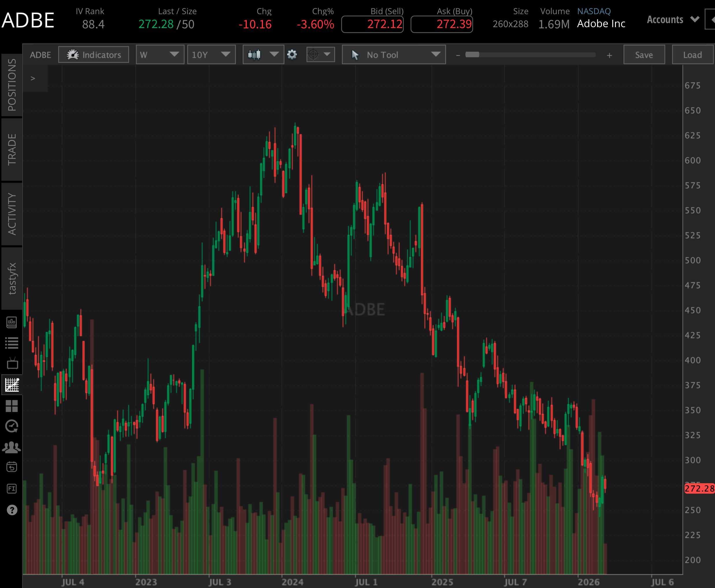Viewport: 715px width, 588px height.
Task: Select the crosshair targeting icon
Action: coord(313,55)
